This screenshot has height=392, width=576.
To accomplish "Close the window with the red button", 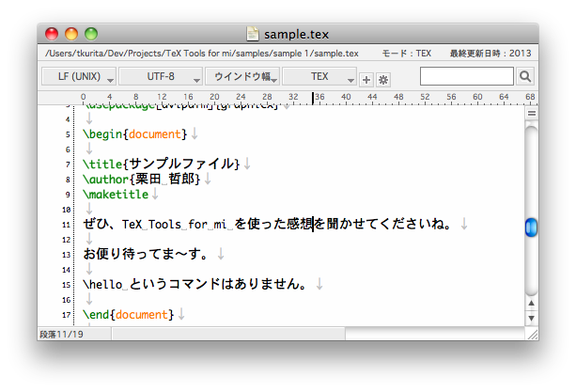I will [x=52, y=34].
